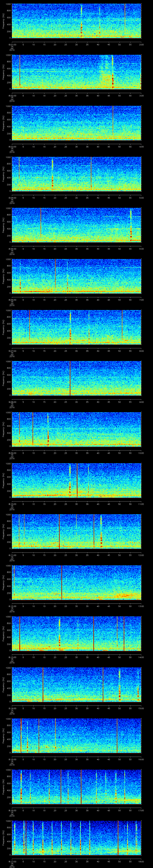Click the red transient line in 8:12:00 plot
Screen dimensions: 153x868
62,583
